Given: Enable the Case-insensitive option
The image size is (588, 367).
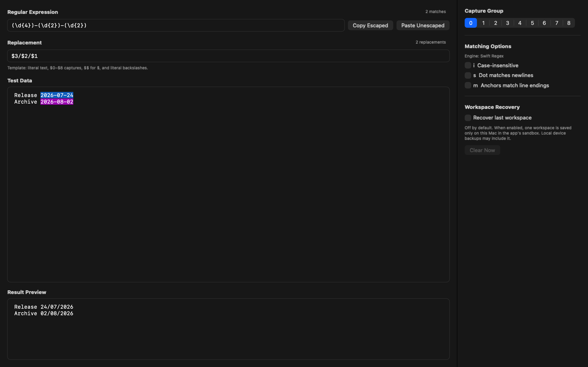Looking at the screenshot, I should [x=468, y=65].
